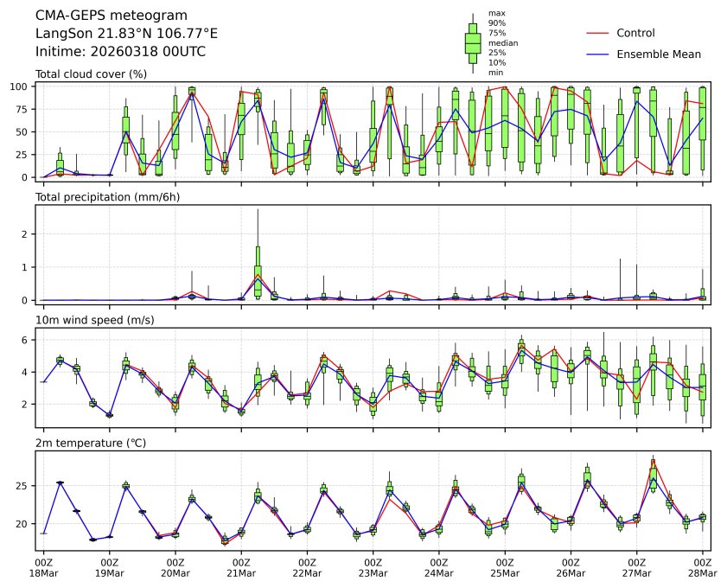Click the 'Total cloud cover (%)' panel title
The width and height of the screenshot is (727, 588).
pyautogui.click(x=91, y=74)
